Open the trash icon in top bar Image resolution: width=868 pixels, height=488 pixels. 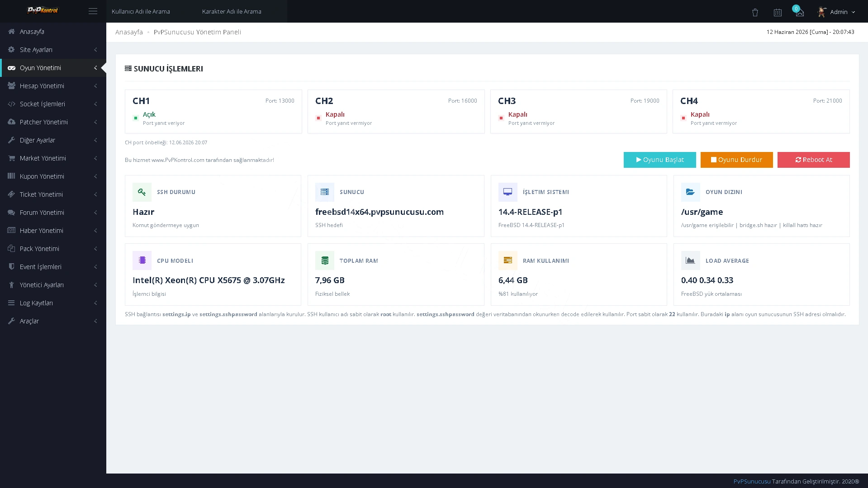(x=755, y=12)
